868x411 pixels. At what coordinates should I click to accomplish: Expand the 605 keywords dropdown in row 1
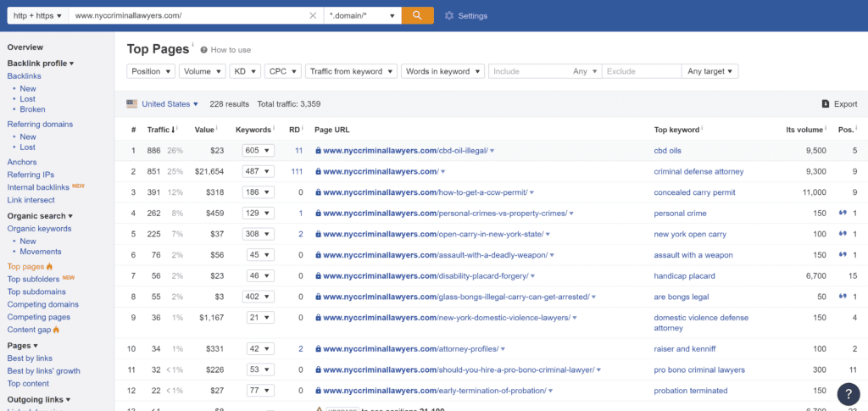coord(258,151)
